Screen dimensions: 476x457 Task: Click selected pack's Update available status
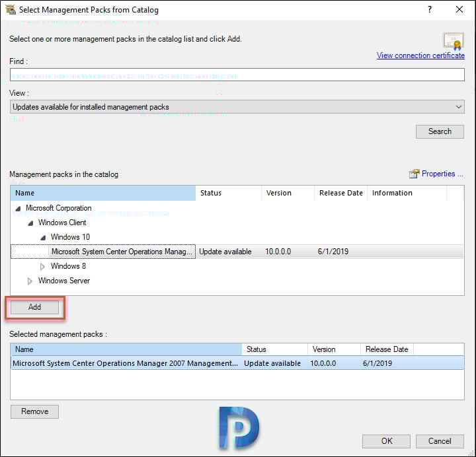click(x=272, y=363)
